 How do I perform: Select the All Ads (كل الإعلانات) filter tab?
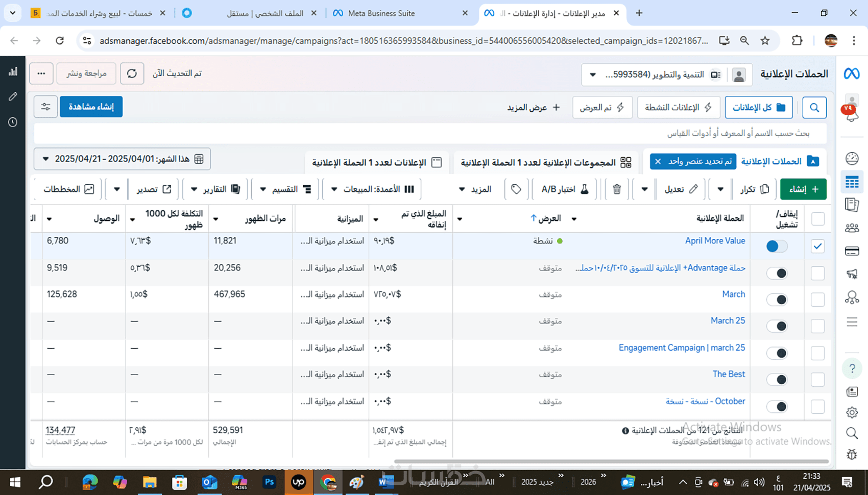tap(759, 108)
